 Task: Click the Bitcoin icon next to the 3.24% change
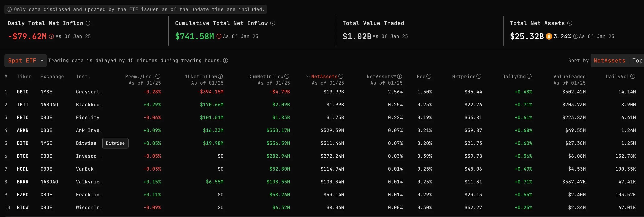[549, 36]
